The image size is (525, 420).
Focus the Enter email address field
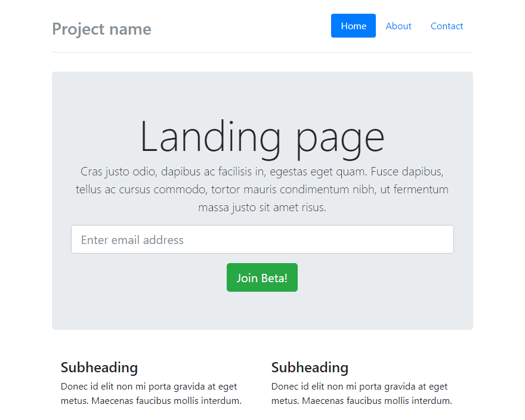tap(262, 239)
